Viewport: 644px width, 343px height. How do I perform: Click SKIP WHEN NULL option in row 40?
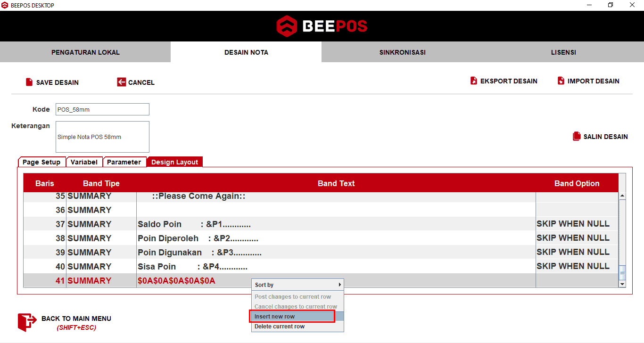(577, 267)
